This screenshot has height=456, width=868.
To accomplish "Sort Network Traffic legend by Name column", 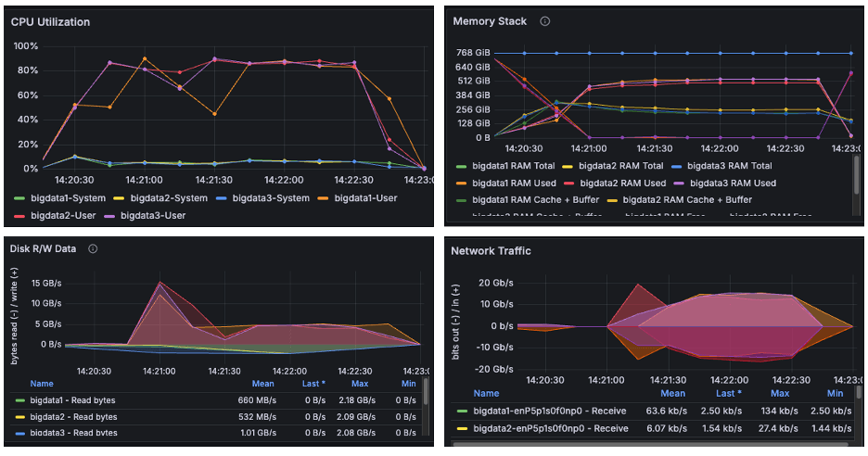I will tap(486, 393).
